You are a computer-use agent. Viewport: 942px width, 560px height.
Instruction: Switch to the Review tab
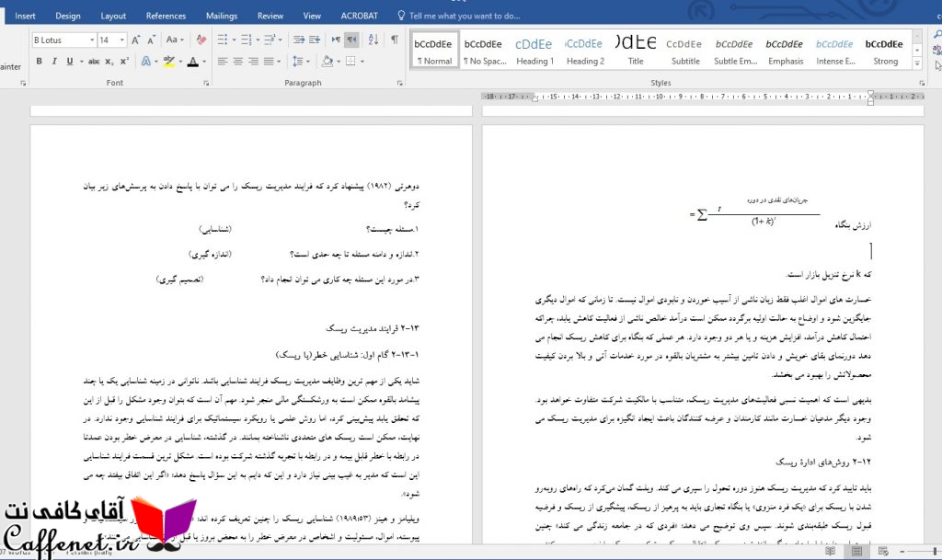pyautogui.click(x=270, y=16)
